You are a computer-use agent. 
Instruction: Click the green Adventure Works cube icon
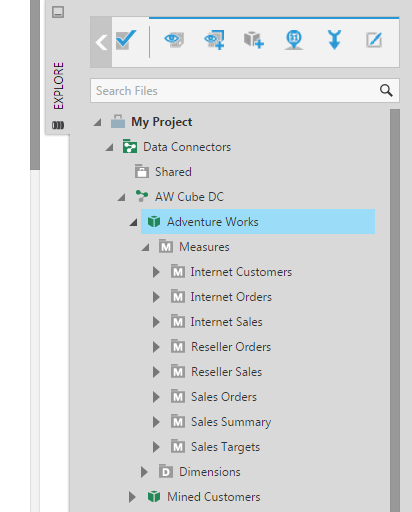[x=154, y=221]
